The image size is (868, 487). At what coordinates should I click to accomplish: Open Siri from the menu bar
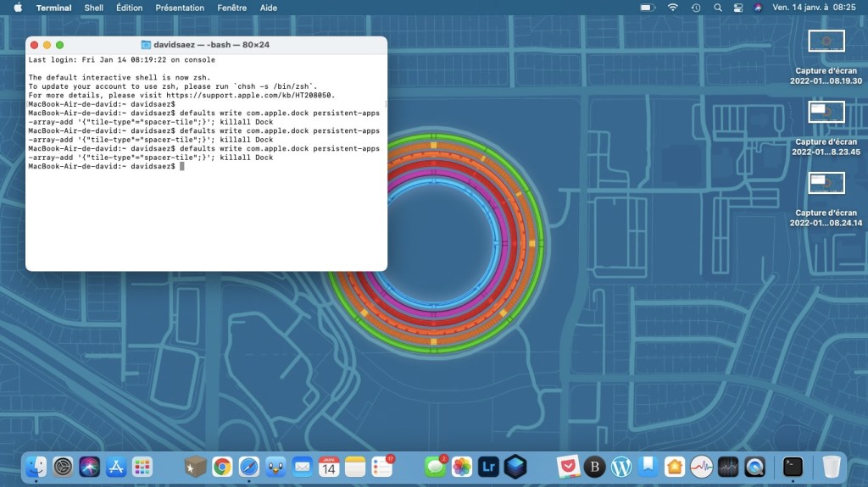[x=757, y=8]
